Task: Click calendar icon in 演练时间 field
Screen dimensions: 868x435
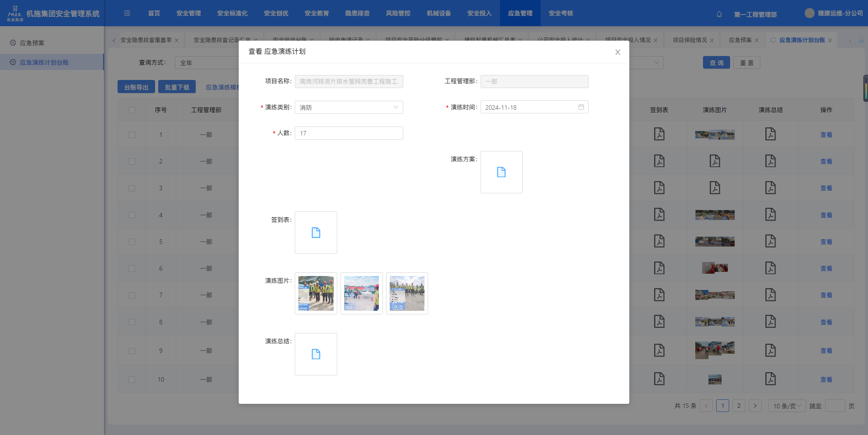Action: point(581,107)
